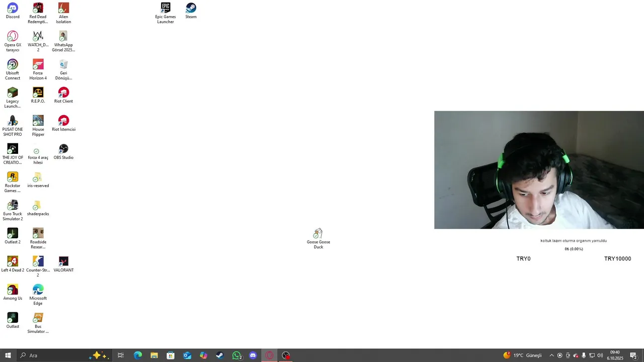This screenshot has width=644, height=362.
Task: Select Bus Simulator desktop icon
Action: coord(38,323)
